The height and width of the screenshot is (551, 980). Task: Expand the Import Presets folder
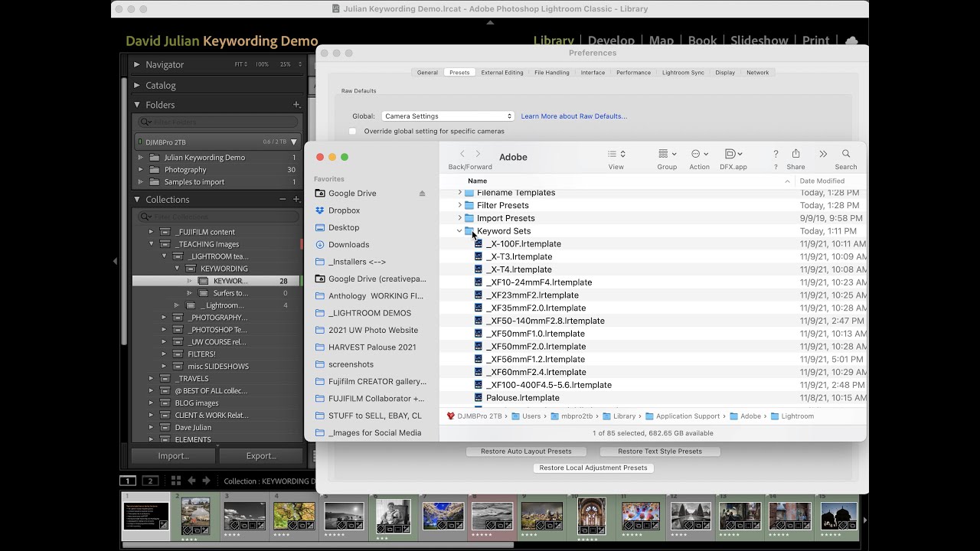(459, 219)
